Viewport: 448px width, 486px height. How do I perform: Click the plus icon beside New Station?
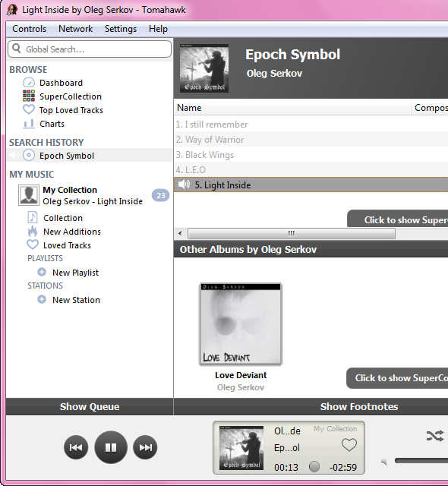[42, 299]
